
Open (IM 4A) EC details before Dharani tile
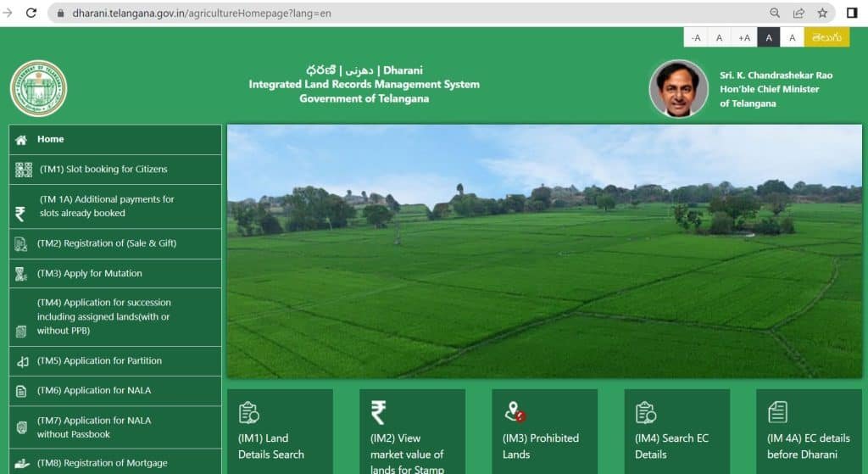pyautogui.click(x=810, y=432)
